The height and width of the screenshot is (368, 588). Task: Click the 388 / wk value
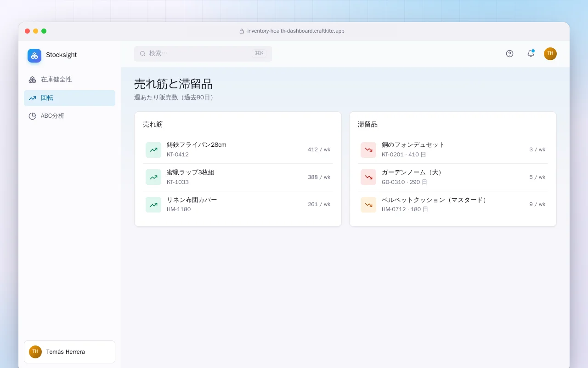tap(319, 177)
